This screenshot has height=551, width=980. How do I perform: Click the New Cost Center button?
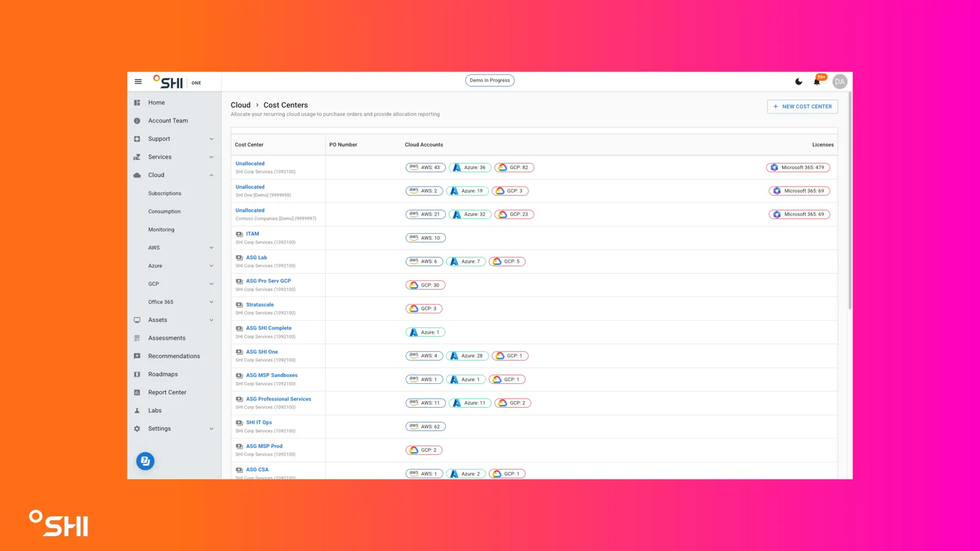click(x=802, y=107)
